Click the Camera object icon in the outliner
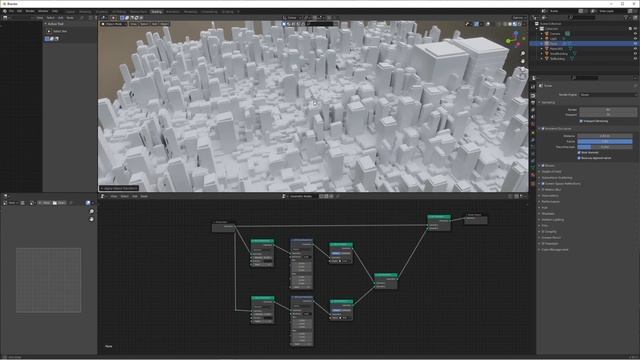Screen dimensions: 640x360 click(x=547, y=34)
